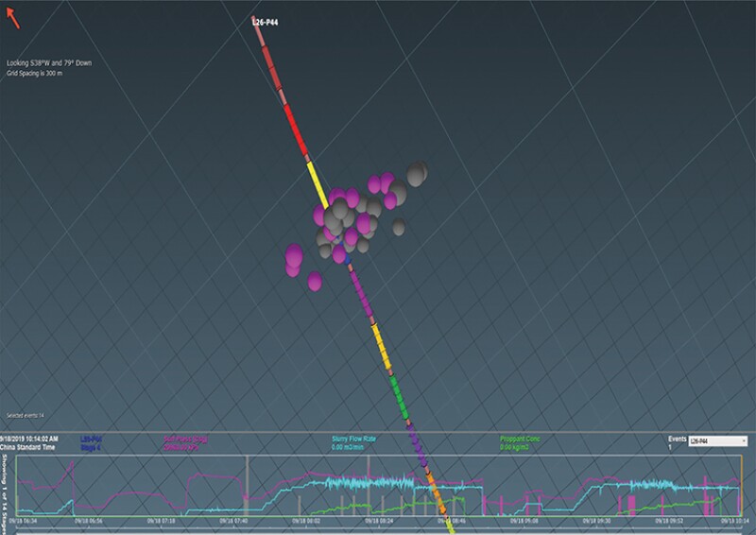Click timeline tick 09/18 09:08
The height and width of the screenshot is (535, 756).
[524, 521]
